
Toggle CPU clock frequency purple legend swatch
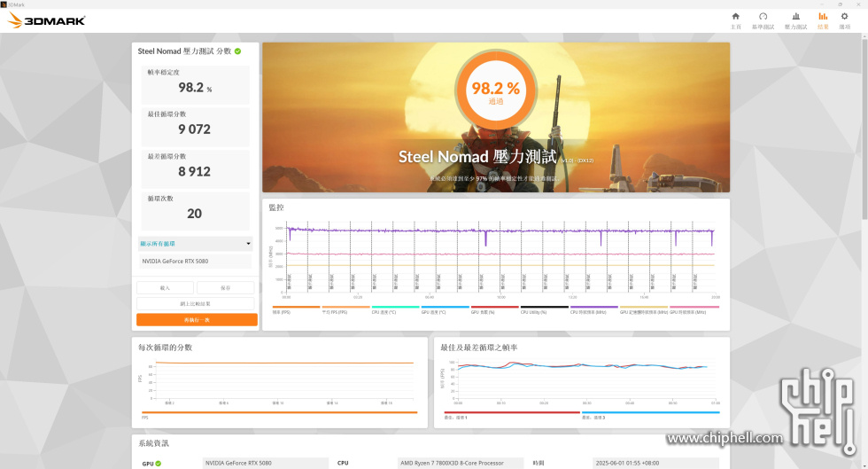[594, 307]
